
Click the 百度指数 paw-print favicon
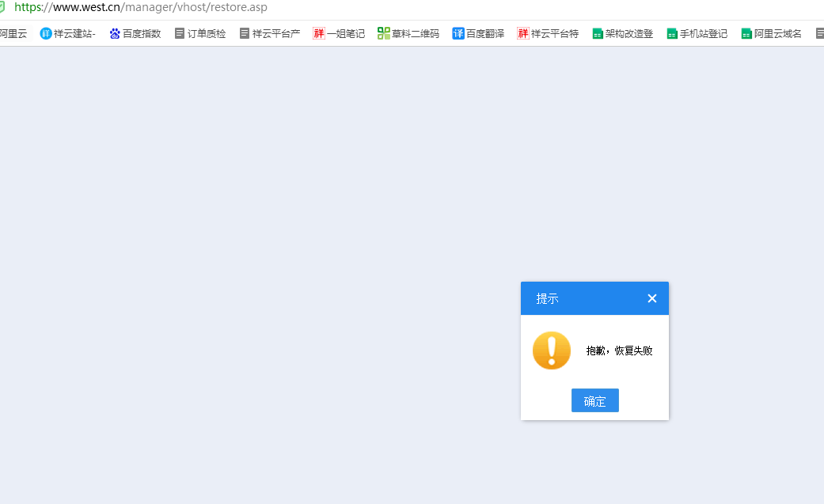(114, 33)
